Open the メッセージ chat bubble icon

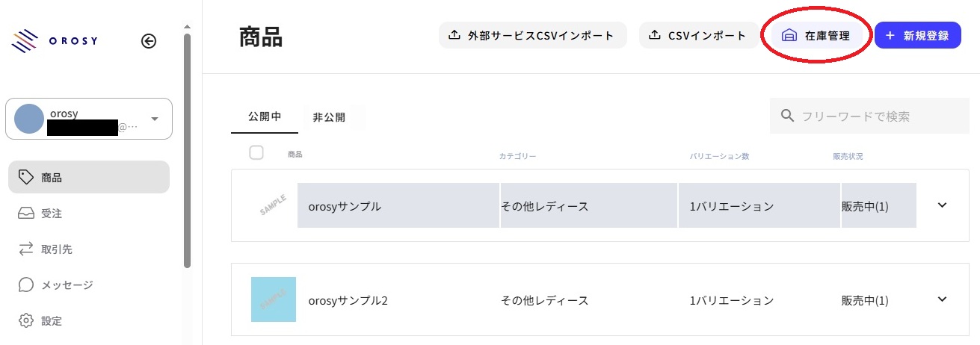pos(26,285)
